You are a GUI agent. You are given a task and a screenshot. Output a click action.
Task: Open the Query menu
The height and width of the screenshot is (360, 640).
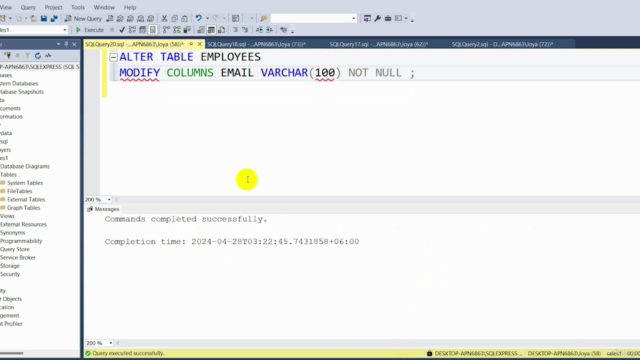(x=28, y=7)
